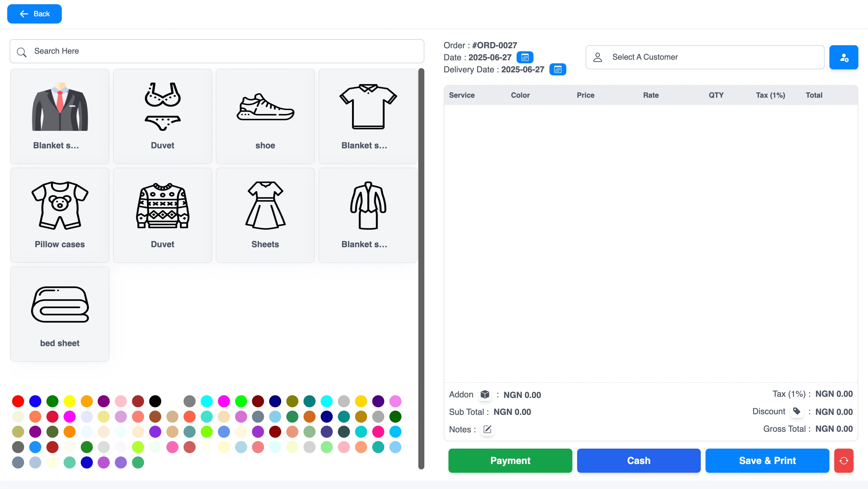The height and width of the screenshot is (489, 868).
Task: Click the Discount tag icon
Action: point(796,411)
